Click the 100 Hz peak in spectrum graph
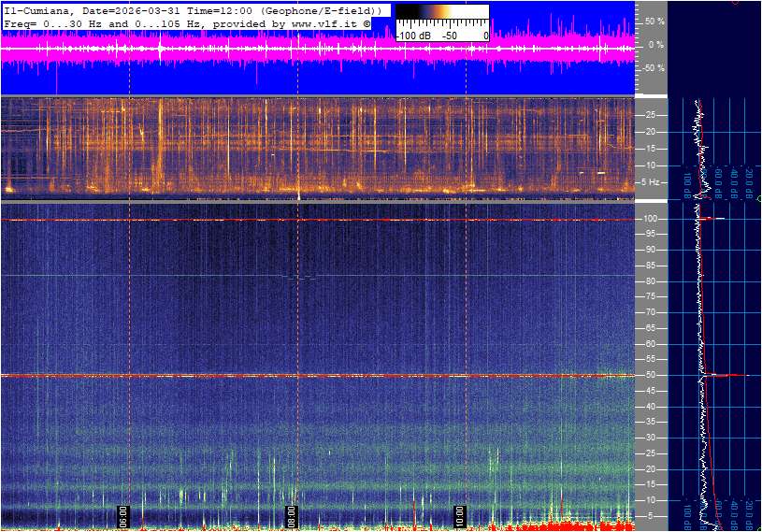 pos(712,219)
